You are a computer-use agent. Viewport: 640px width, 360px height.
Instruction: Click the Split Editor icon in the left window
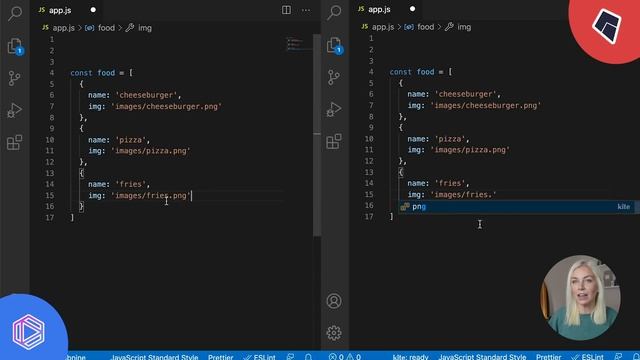point(286,10)
